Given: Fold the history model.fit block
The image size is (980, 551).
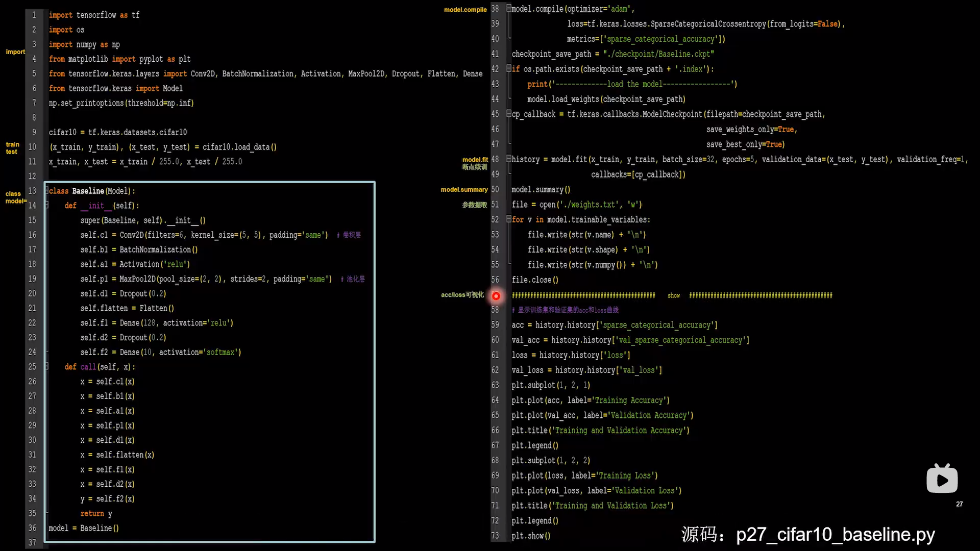Looking at the screenshot, I should [x=508, y=159].
